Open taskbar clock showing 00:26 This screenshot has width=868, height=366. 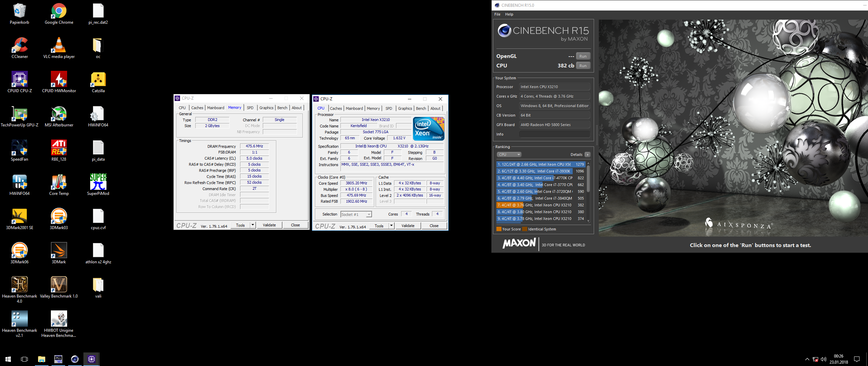[x=839, y=359]
